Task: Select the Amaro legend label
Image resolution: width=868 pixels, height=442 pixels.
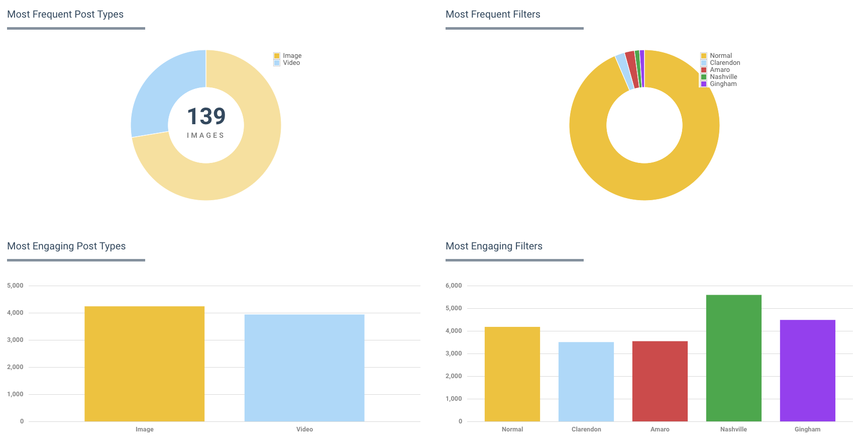Action: coord(720,70)
